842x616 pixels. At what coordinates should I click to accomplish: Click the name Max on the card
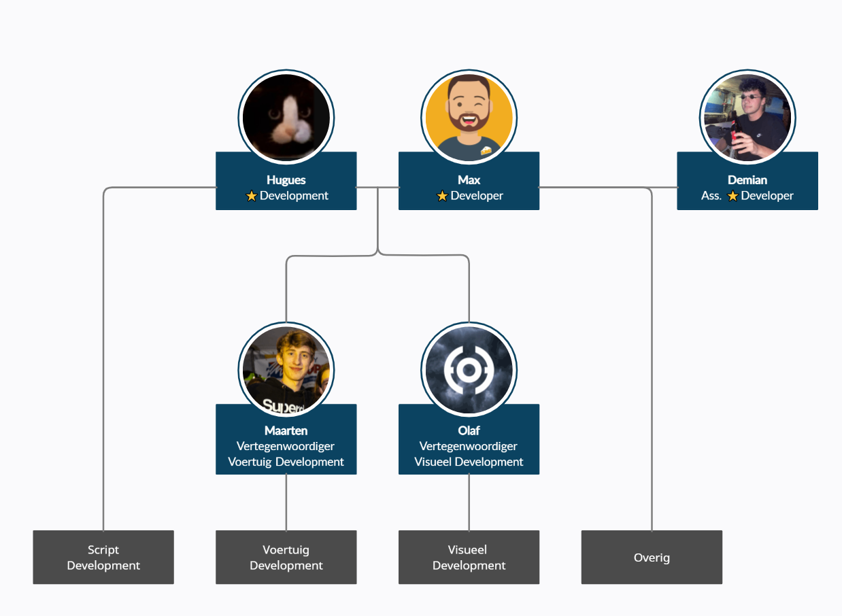(x=469, y=180)
